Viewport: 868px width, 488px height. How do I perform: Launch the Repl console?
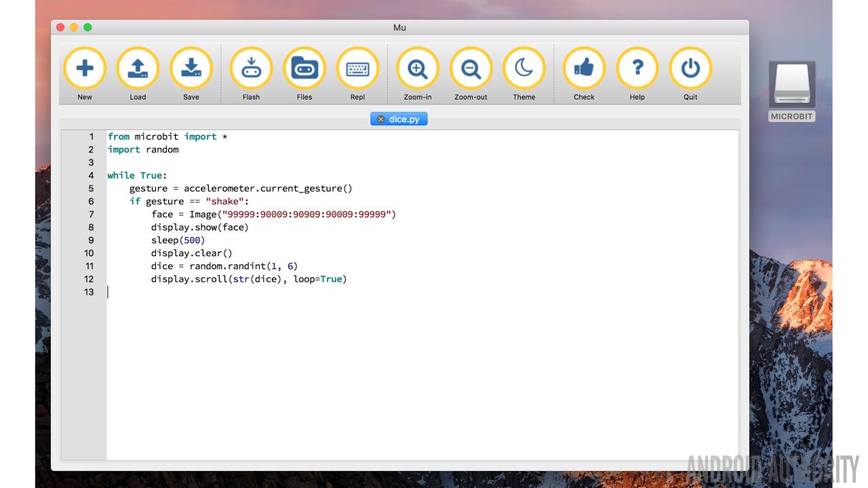(357, 68)
